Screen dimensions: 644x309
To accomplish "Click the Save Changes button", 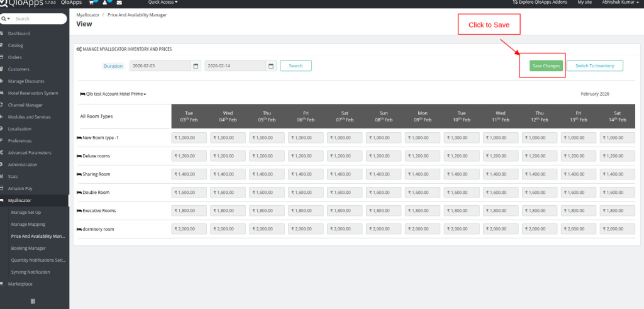I will (545, 65).
